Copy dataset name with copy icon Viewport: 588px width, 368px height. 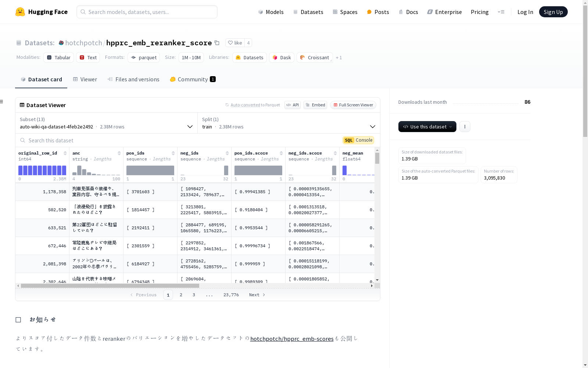217,43
